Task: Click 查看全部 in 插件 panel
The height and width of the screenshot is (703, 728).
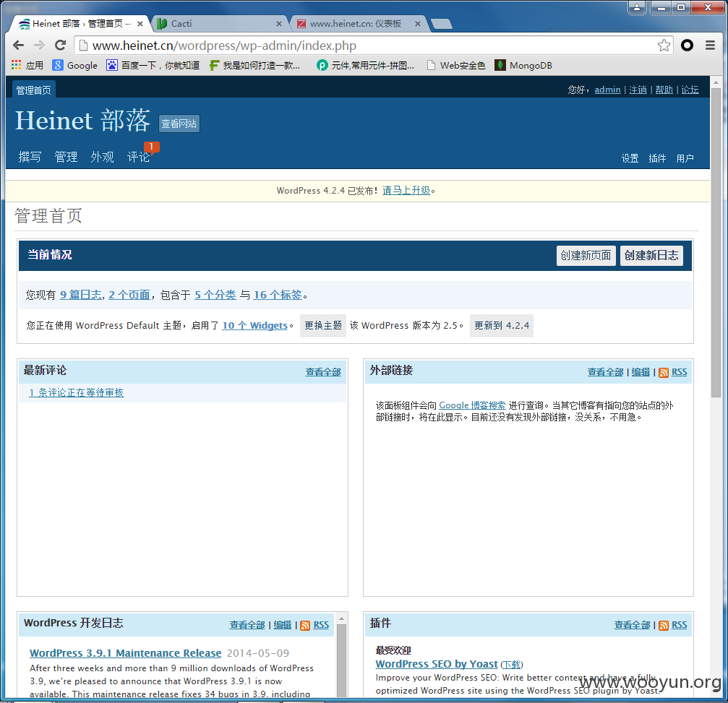Action: tap(632, 625)
